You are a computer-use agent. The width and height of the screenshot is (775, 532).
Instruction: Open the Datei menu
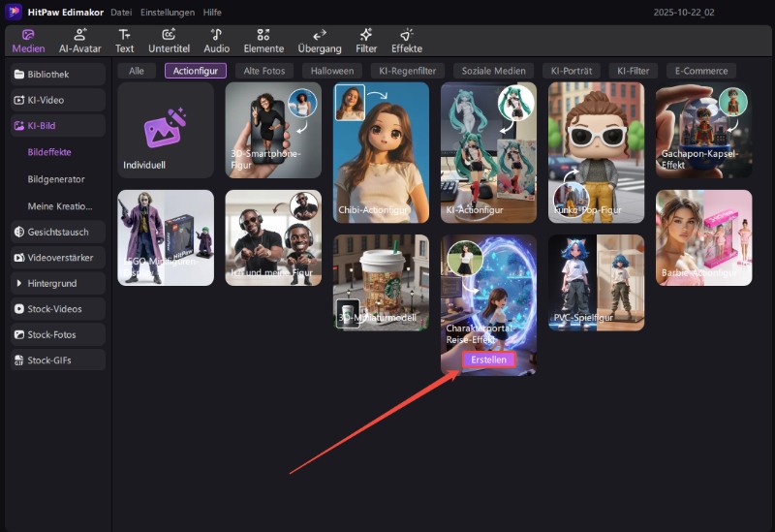121,13
